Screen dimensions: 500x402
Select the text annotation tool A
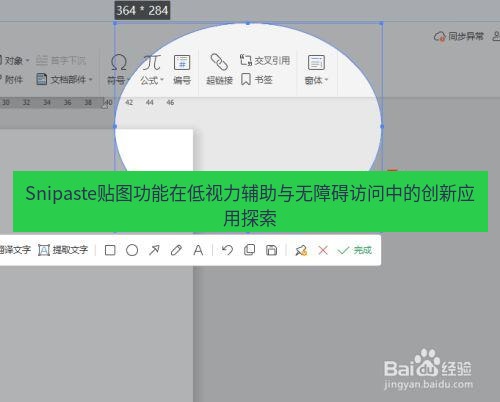click(x=198, y=250)
